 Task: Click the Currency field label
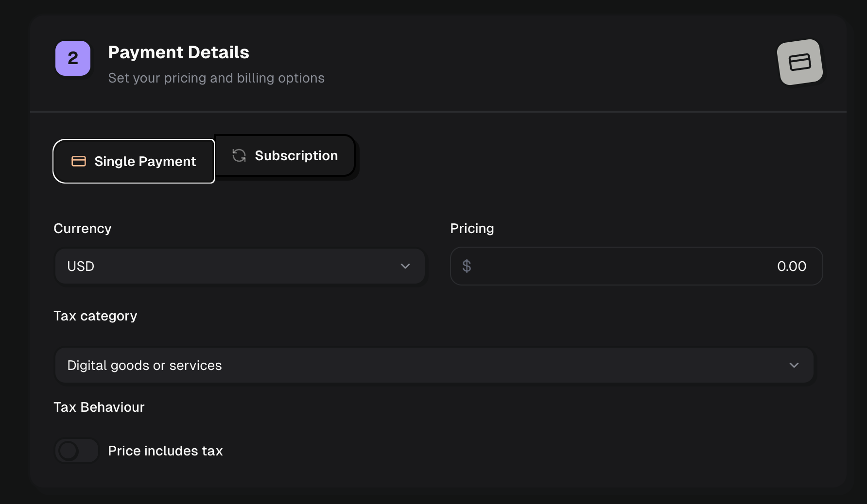(83, 228)
